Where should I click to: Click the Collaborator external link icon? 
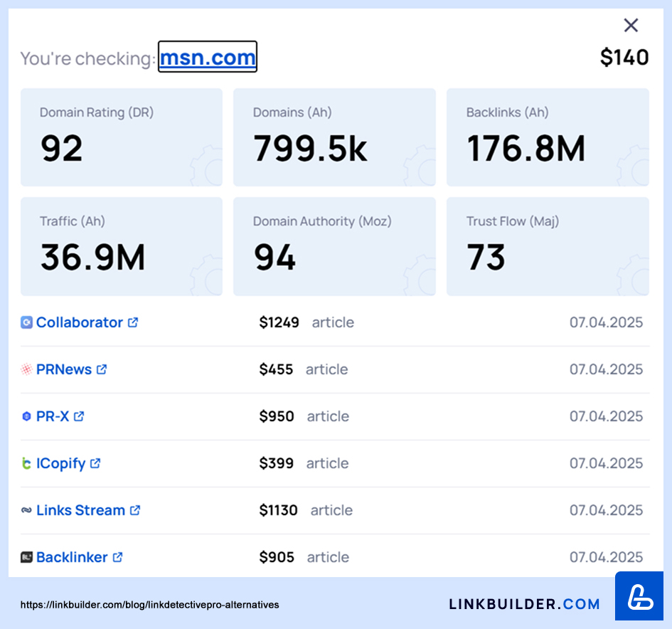pos(133,322)
